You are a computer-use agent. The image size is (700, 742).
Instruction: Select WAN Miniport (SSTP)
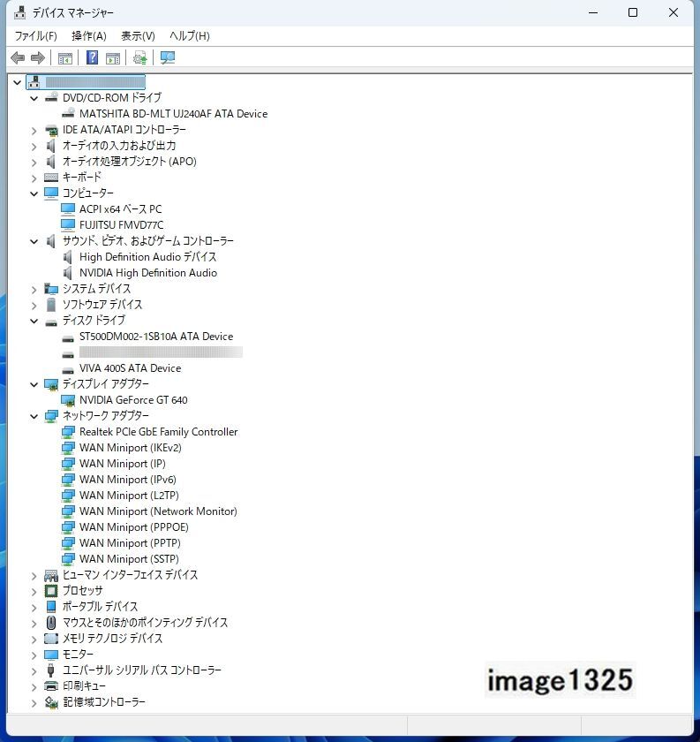pos(129,559)
